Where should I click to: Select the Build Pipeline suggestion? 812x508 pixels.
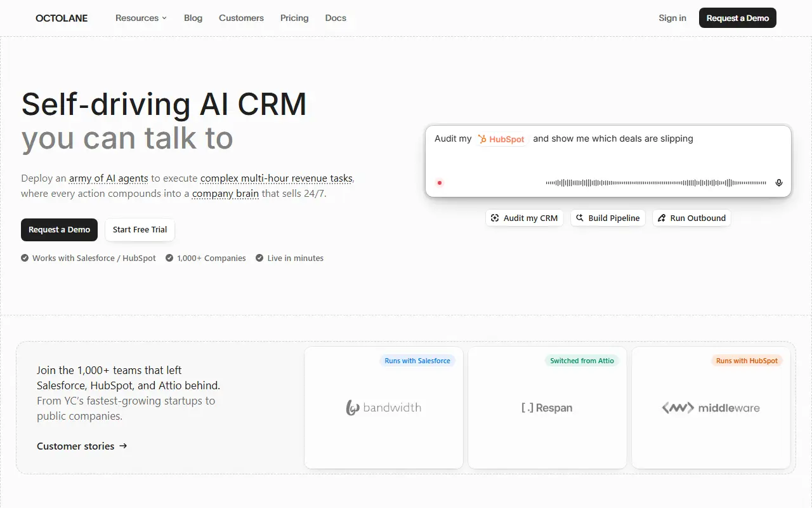608,218
